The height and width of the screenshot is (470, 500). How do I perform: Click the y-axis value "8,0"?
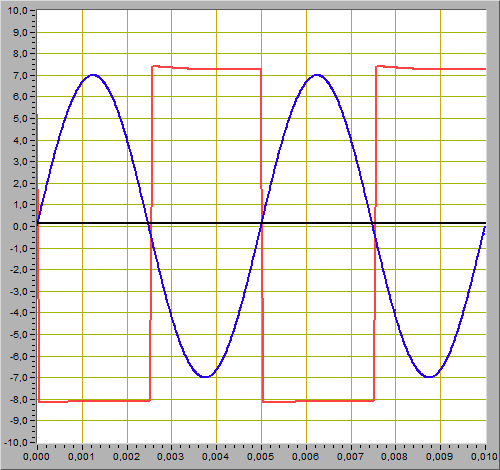click(x=20, y=54)
